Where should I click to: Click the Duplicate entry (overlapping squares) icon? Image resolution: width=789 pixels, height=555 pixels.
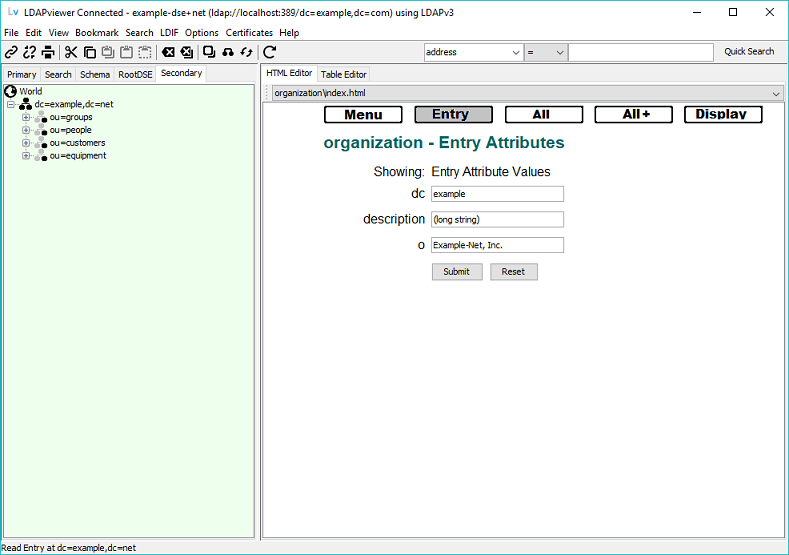[x=209, y=52]
